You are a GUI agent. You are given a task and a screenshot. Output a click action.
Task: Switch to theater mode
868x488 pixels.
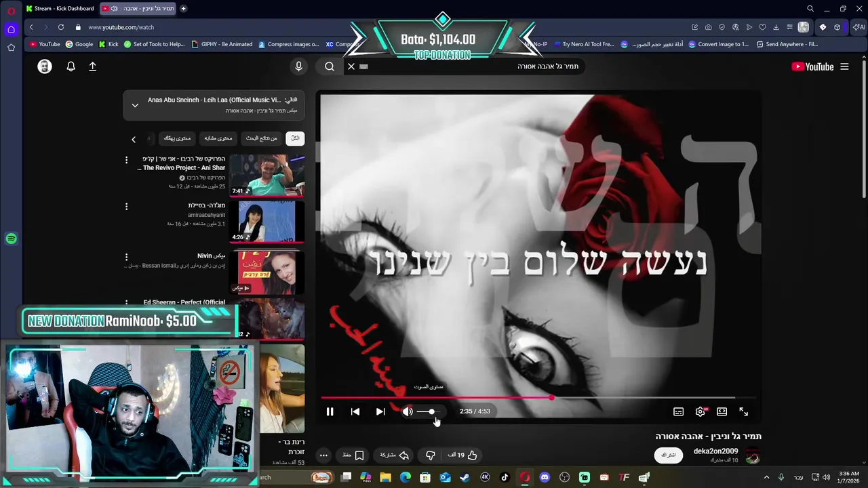coord(722,411)
